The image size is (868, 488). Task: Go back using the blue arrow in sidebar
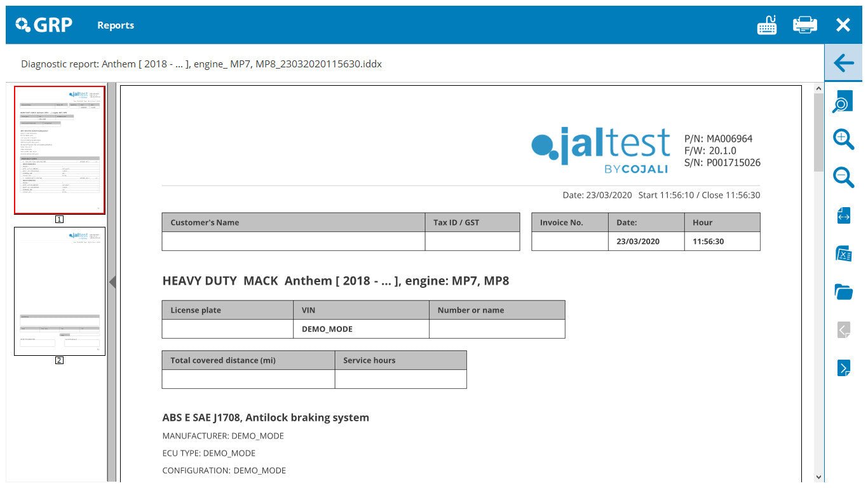(844, 64)
